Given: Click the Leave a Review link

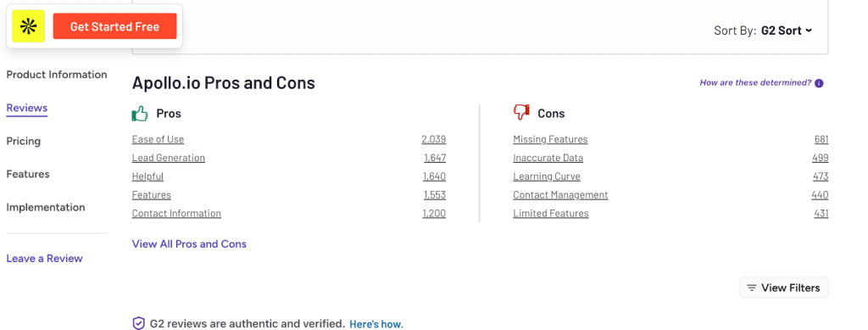Looking at the screenshot, I should 44,259.
